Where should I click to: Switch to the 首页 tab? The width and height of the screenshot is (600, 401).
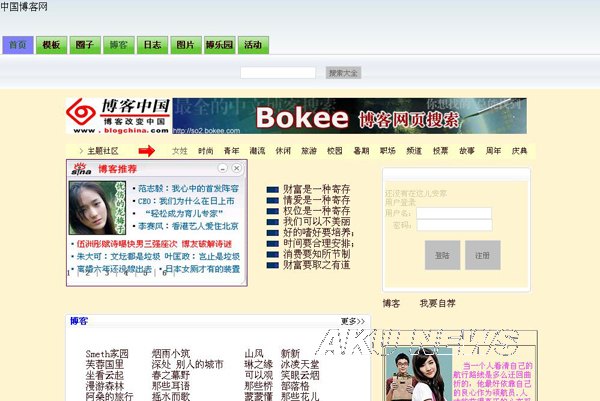17,46
